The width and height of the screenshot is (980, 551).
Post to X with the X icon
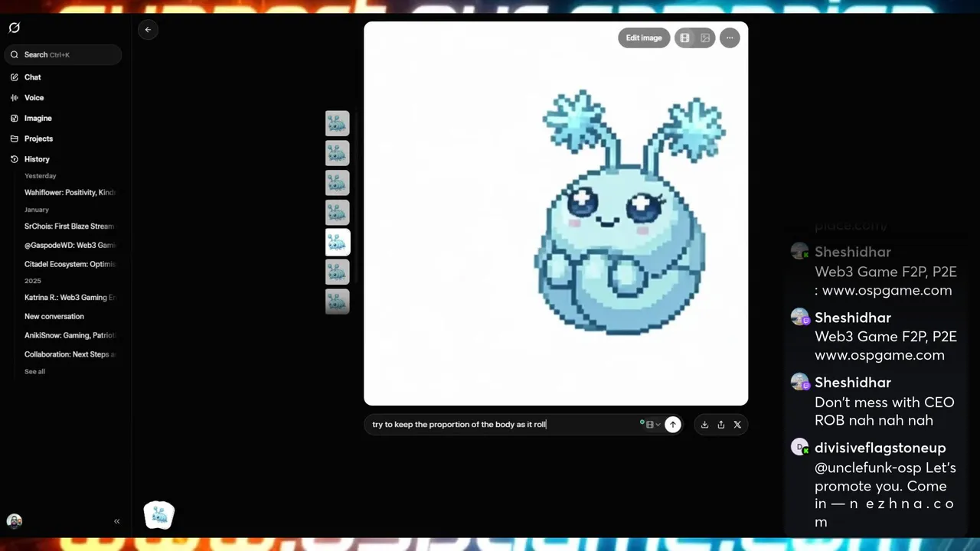[x=737, y=425]
